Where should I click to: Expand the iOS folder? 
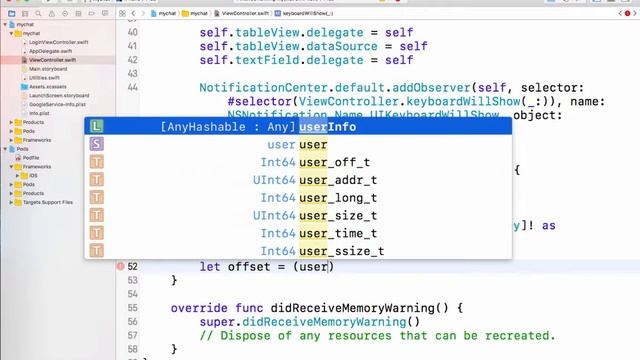click(18, 176)
